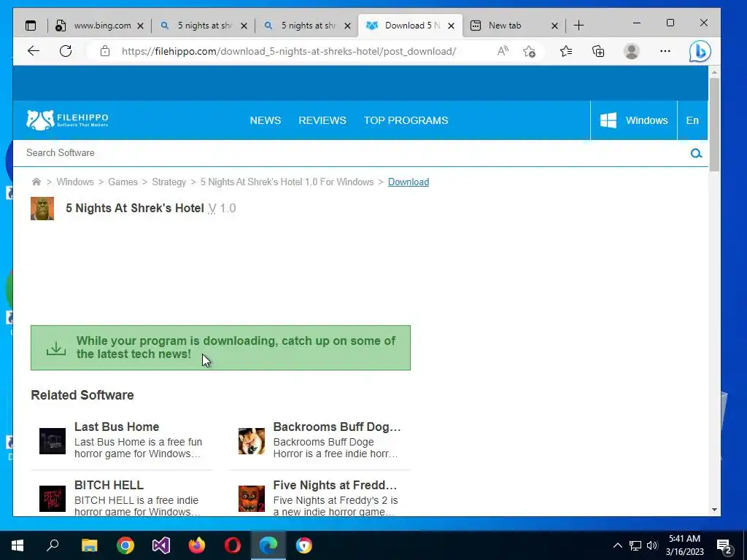Viewport: 747px width, 560px height.
Task: Open the BITCH HELL title link
Action: [x=109, y=485]
